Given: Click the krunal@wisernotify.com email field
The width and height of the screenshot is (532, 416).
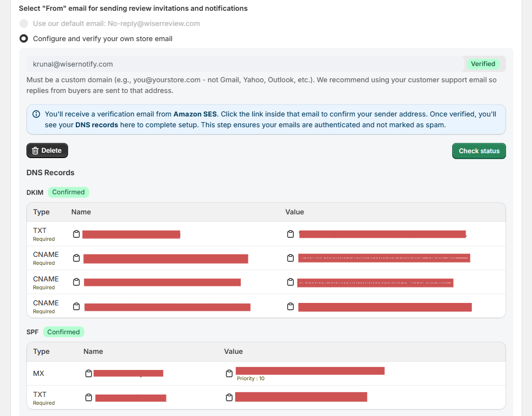Looking at the screenshot, I should pos(245,64).
